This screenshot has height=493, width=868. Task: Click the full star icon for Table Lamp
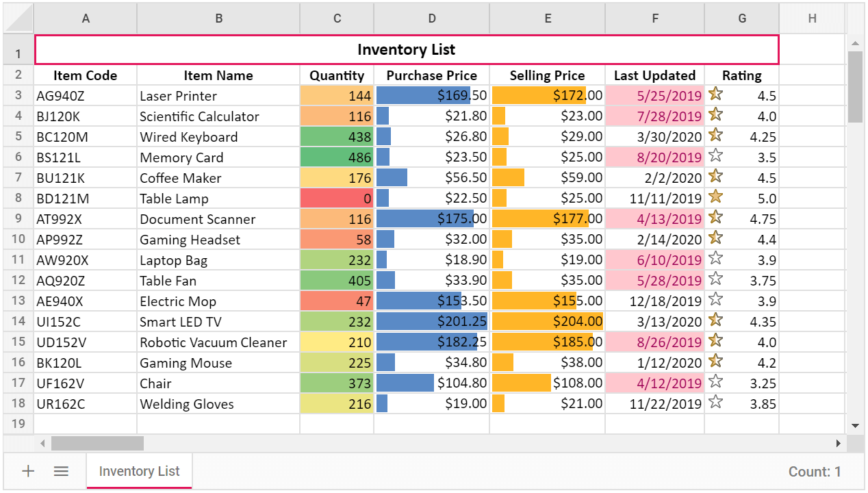(715, 197)
